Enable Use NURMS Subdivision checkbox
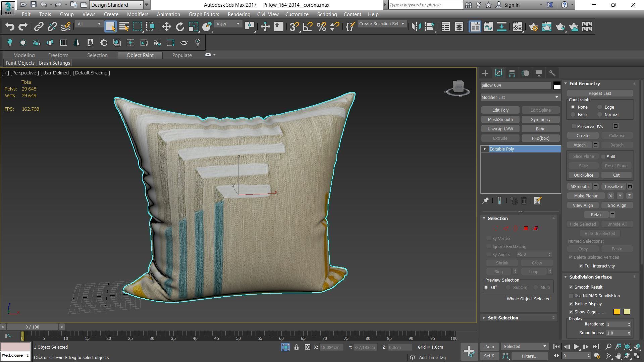This screenshot has height=362, width=644. (x=571, y=296)
